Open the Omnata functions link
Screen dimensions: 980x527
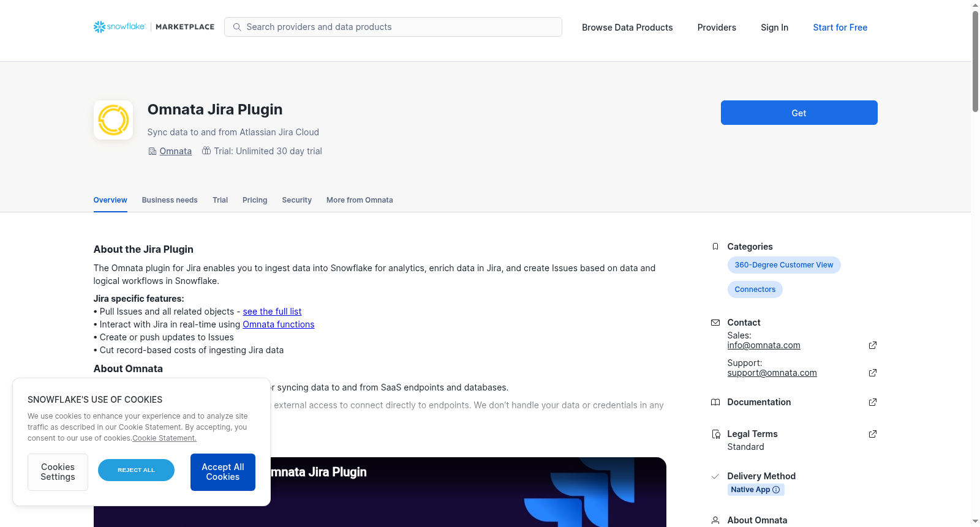(279, 324)
